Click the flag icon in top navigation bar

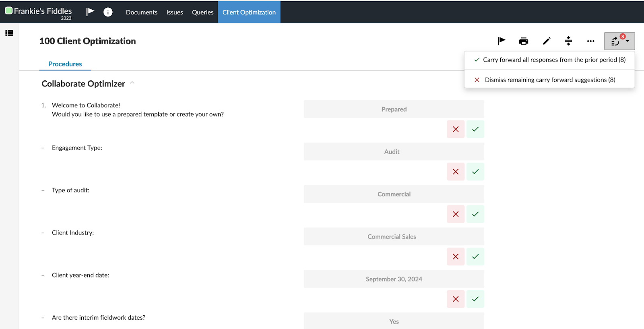coord(90,12)
